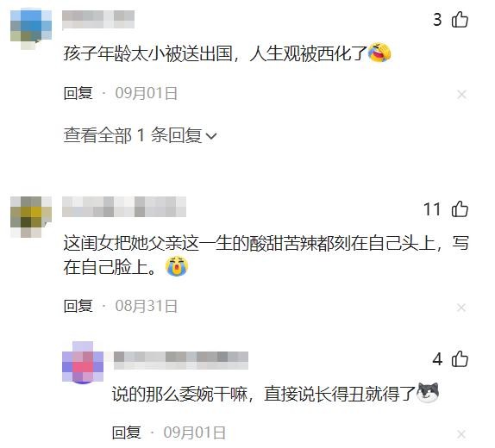Open the nested replier's blurred username
This screenshot has height=448, width=495.
coord(181,360)
